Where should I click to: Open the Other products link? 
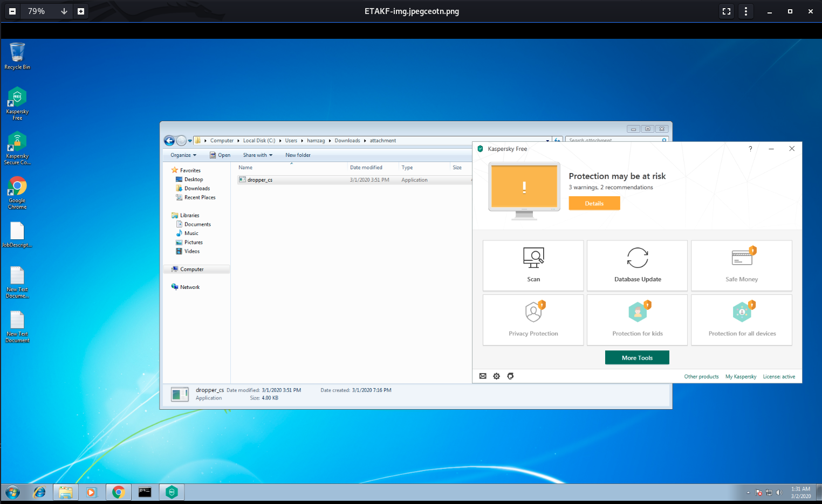coord(701,377)
